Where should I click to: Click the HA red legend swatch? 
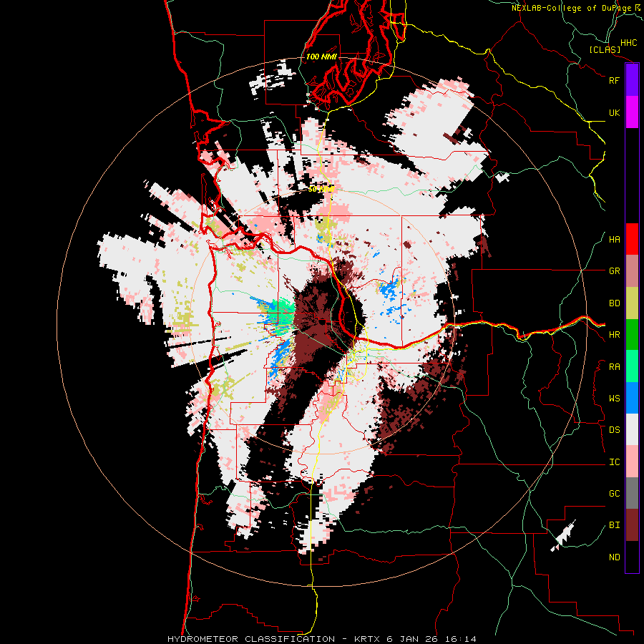(632, 239)
